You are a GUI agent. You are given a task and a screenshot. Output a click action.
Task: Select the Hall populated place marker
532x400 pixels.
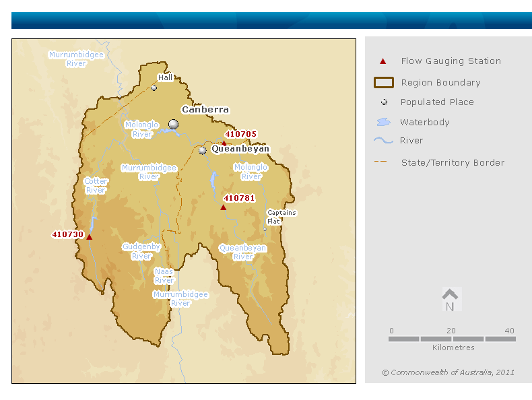tap(154, 88)
